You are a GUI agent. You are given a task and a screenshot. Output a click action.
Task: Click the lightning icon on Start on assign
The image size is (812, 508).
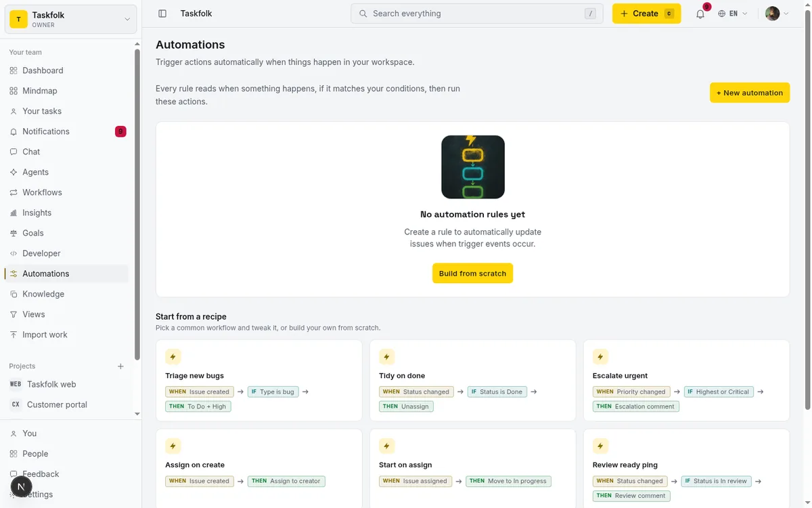[x=387, y=446]
